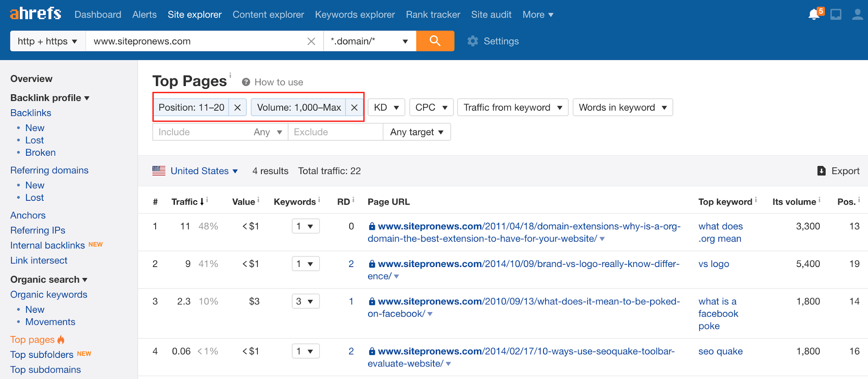Click the RD value 2 in row 2
Viewport: 868px width, 379px height.
(x=351, y=264)
